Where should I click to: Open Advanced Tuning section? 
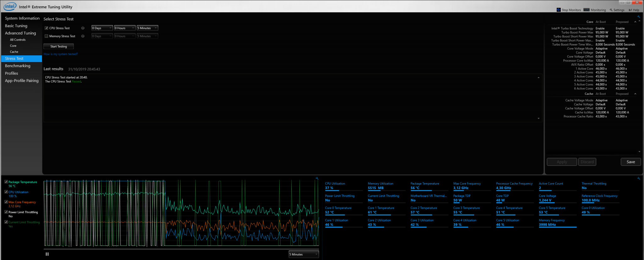pyautogui.click(x=20, y=33)
